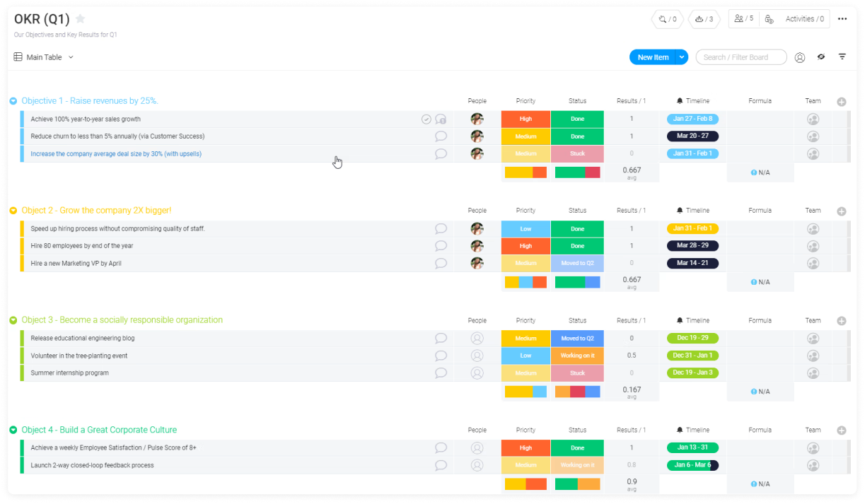Open the filter icon at top right
The image size is (865, 504).
(842, 57)
